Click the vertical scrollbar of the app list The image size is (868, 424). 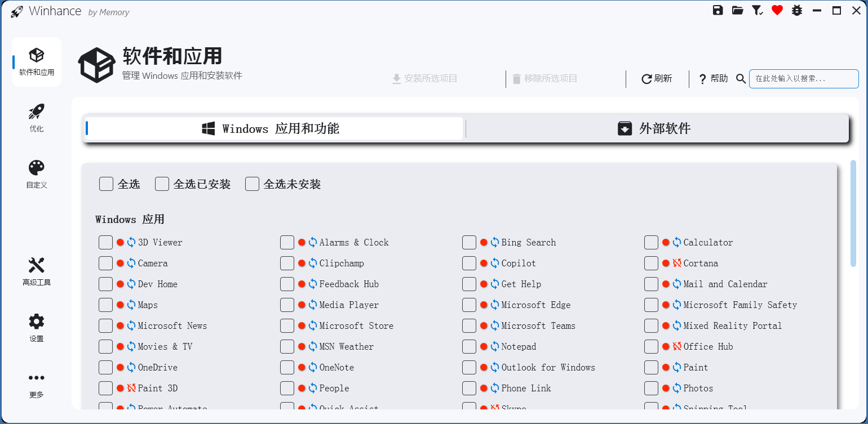tap(853, 213)
